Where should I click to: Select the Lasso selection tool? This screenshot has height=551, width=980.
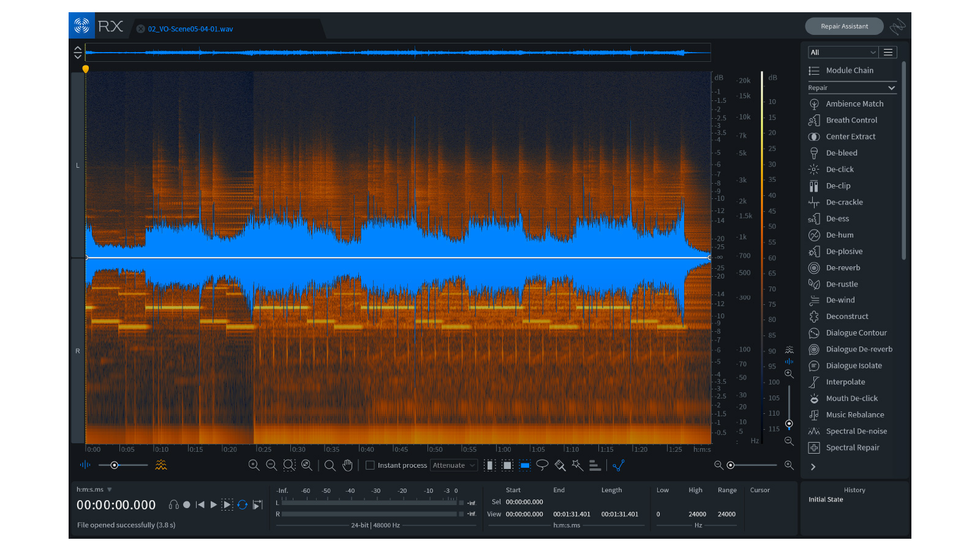[x=542, y=465]
